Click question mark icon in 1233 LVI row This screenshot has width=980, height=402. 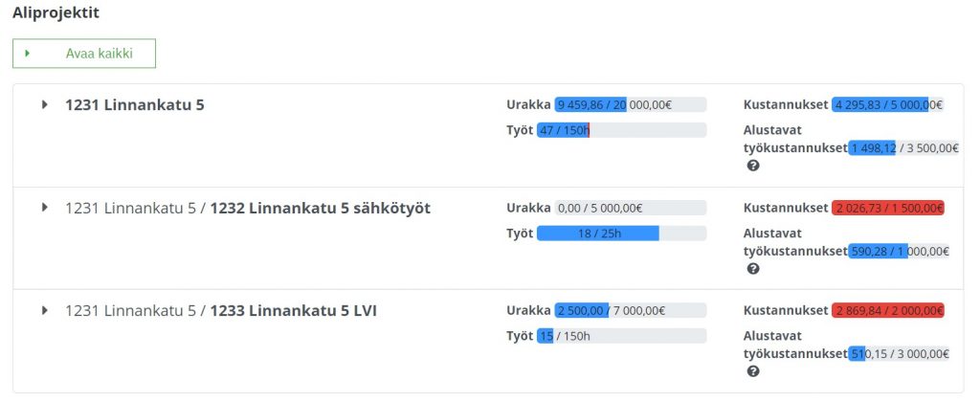pyautogui.click(x=753, y=371)
